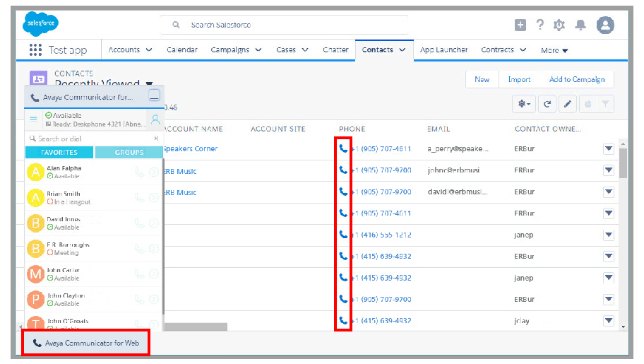This screenshot has height=364, width=644.
Task: Click the Add to Campaign button
Action: pos(577,79)
